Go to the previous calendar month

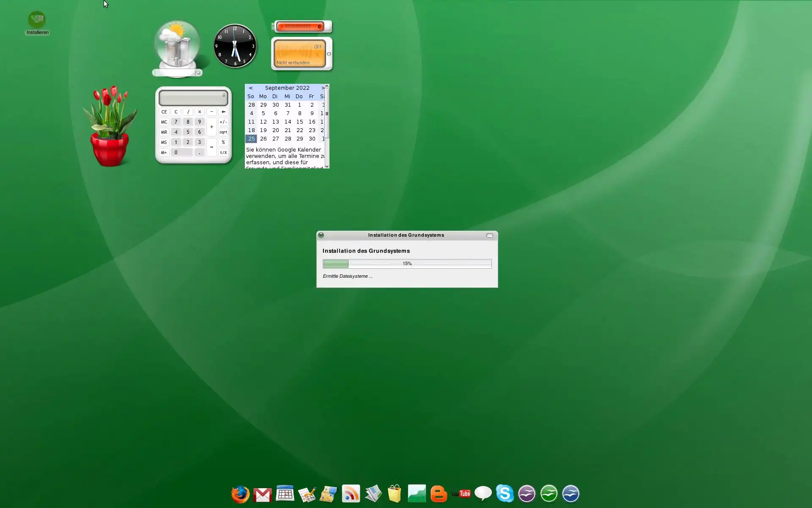[x=251, y=88]
